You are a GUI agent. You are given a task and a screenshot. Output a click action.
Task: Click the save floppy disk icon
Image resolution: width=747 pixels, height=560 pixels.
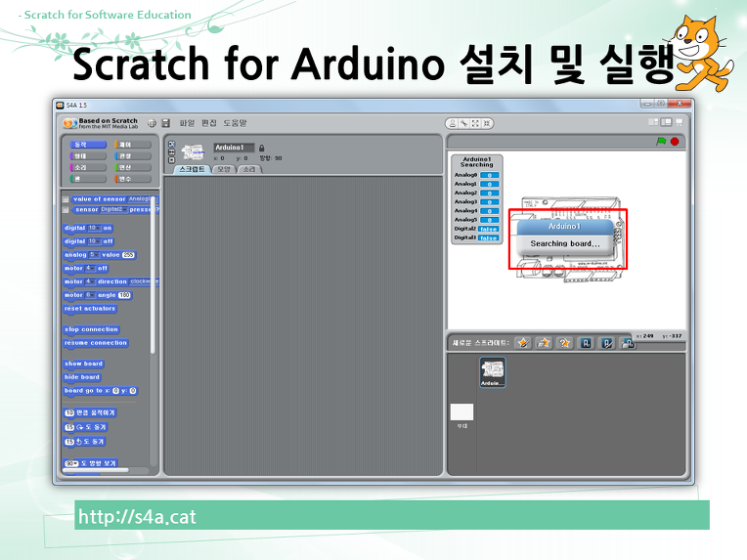coord(165,123)
